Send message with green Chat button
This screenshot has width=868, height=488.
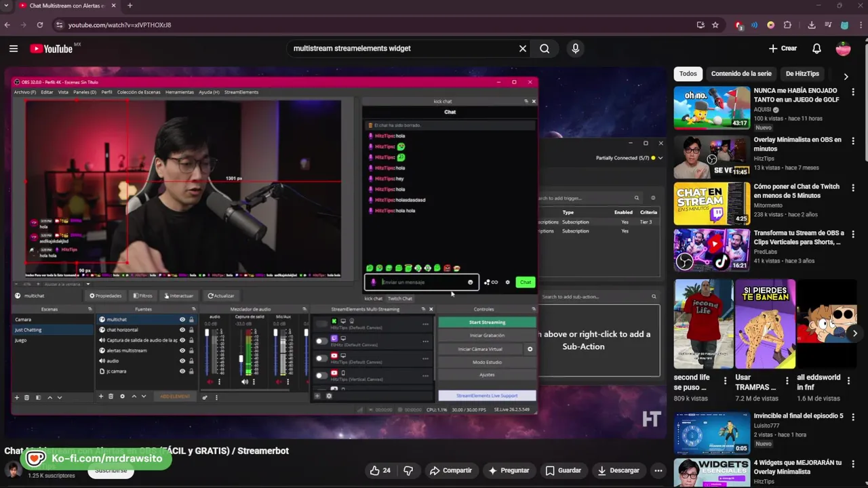526,283
